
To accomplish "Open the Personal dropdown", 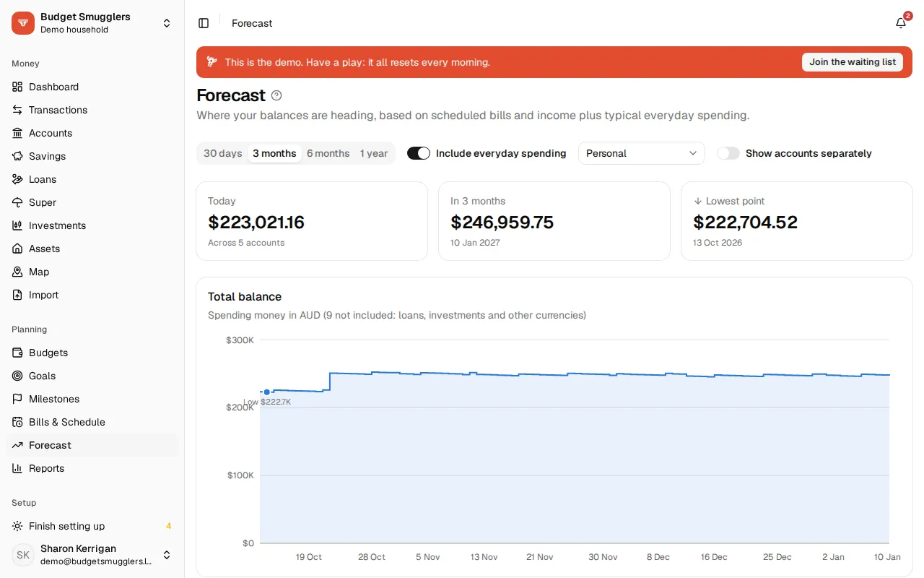I will pos(642,153).
